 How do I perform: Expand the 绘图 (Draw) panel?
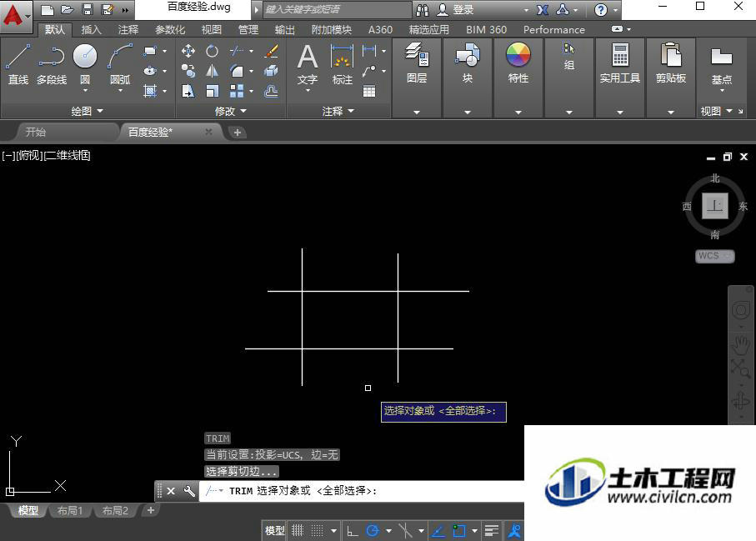[88, 112]
